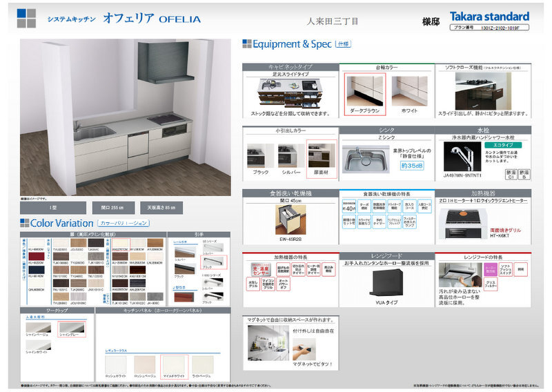Open the VUAタイプ range hood image
Screen dimensions: 552x392
[386, 282]
